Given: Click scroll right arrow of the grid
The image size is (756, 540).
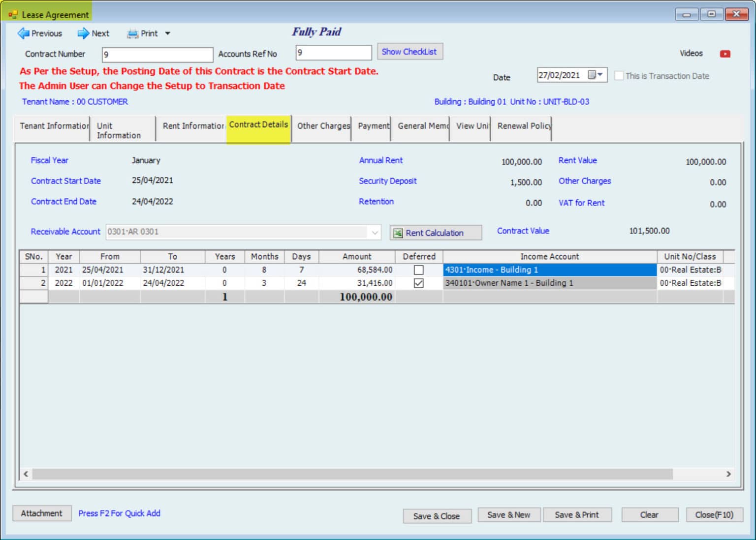Looking at the screenshot, I should 728,474.
